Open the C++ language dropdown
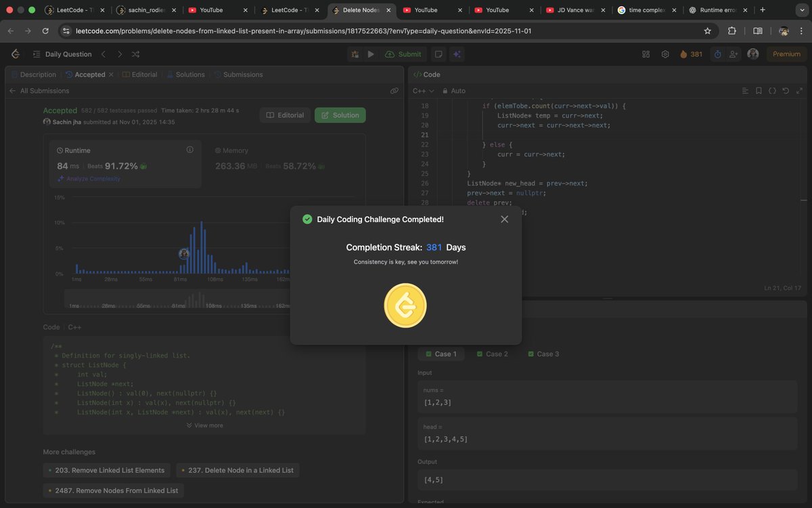This screenshot has width=812, height=508. pyautogui.click(x=423, y=90)
